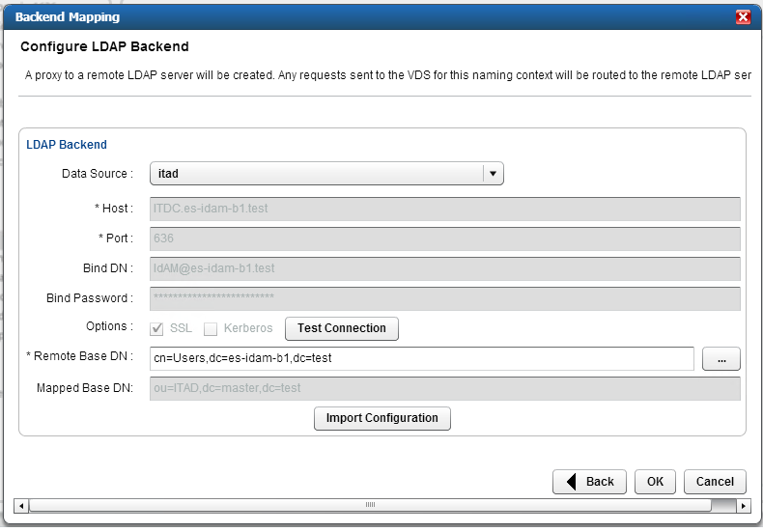Click the Host label
Viewport: 763px width, 532px height.
point(114,209)
